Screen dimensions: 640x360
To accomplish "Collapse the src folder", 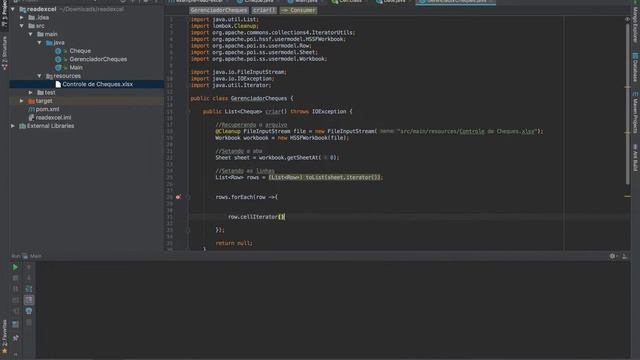I will click(x=22, y=26).
